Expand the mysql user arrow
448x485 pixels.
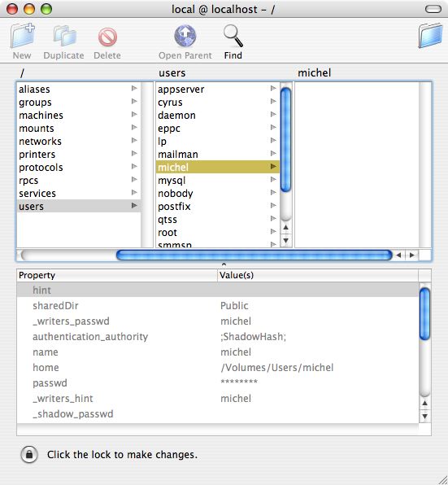[x=273, y=179]
